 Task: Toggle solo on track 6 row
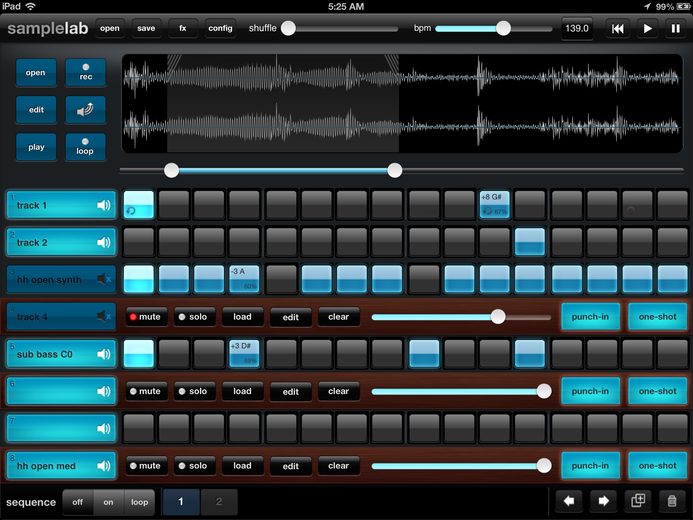click(194, 391)
